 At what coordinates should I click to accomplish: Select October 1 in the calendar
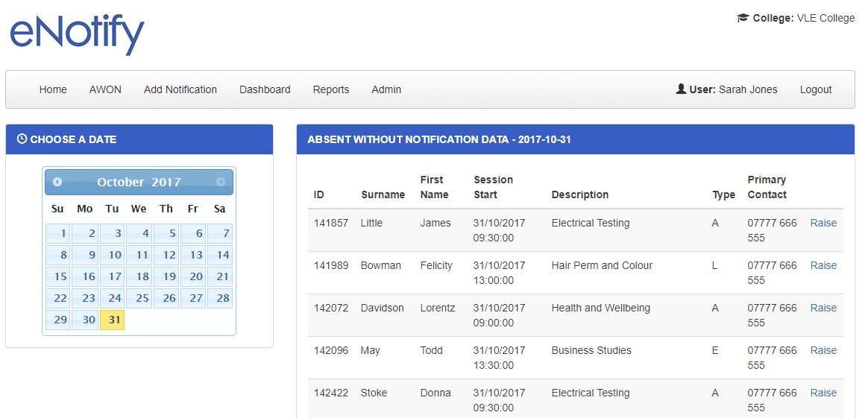point(57,233)
